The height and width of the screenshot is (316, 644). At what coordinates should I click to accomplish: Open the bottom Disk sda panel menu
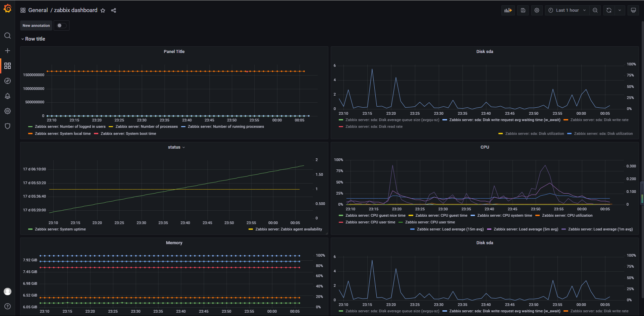coord(485,243)
